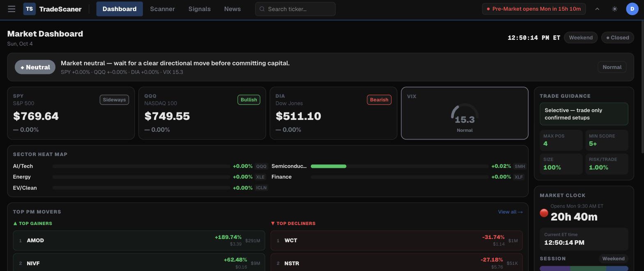Click the Sideways tag on SPY
This screenshot has width=644, height=271.
click(x=114, y=100)
